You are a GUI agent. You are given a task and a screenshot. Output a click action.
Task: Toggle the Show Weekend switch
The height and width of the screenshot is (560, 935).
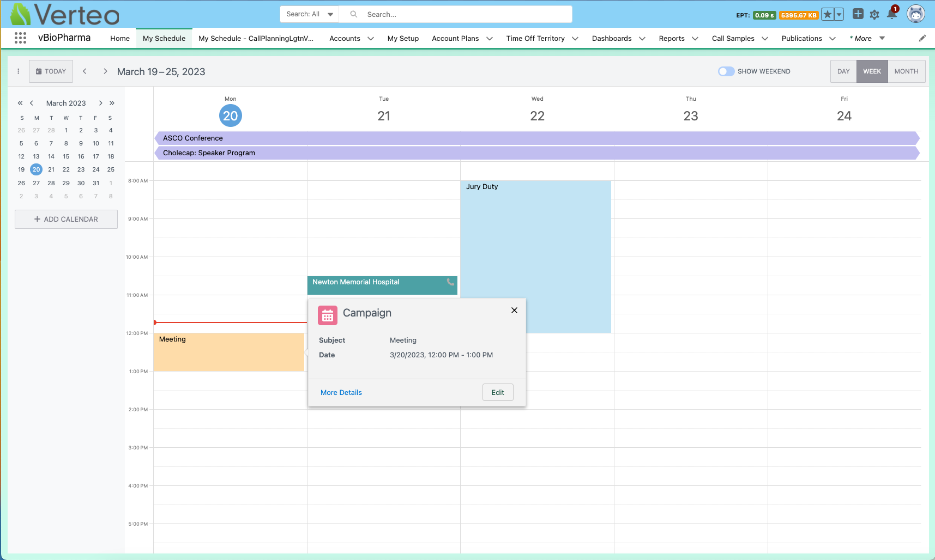[726, 71]
